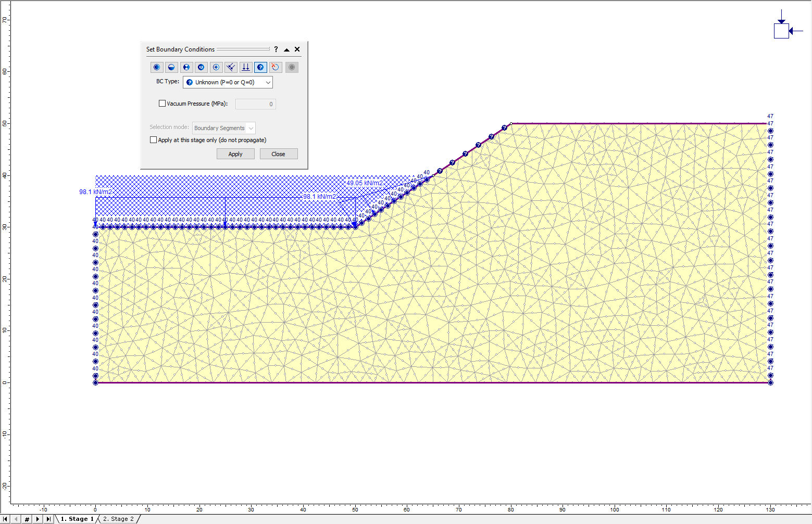Viewport: 812px width, 524px height.
Task: Select the plus-circle boundary condition icon
Action: point(216,67)
